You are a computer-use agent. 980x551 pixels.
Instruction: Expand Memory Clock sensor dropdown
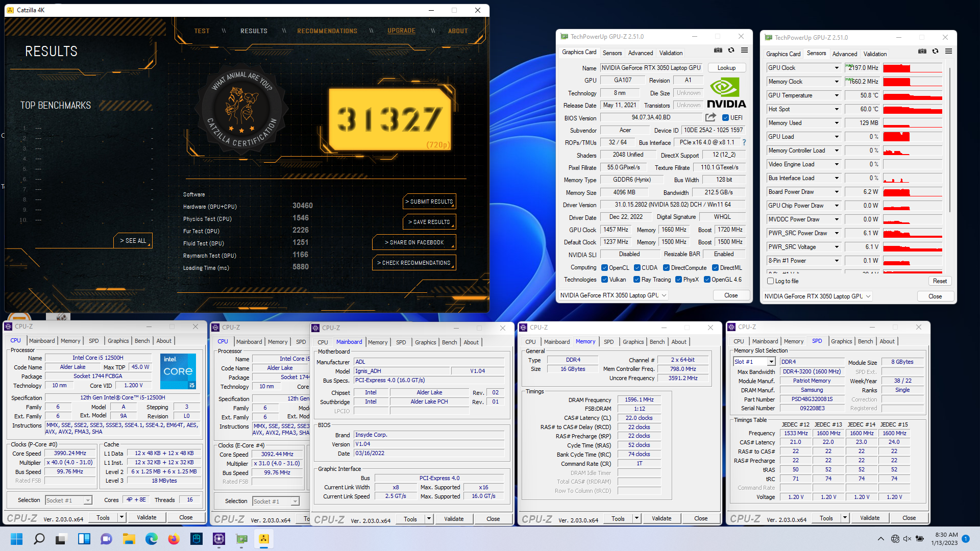point(837,82)
